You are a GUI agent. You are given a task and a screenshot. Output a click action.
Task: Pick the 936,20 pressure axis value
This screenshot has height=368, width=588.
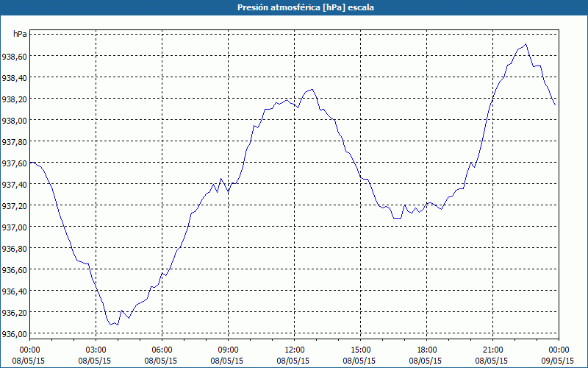click(14, 312)
